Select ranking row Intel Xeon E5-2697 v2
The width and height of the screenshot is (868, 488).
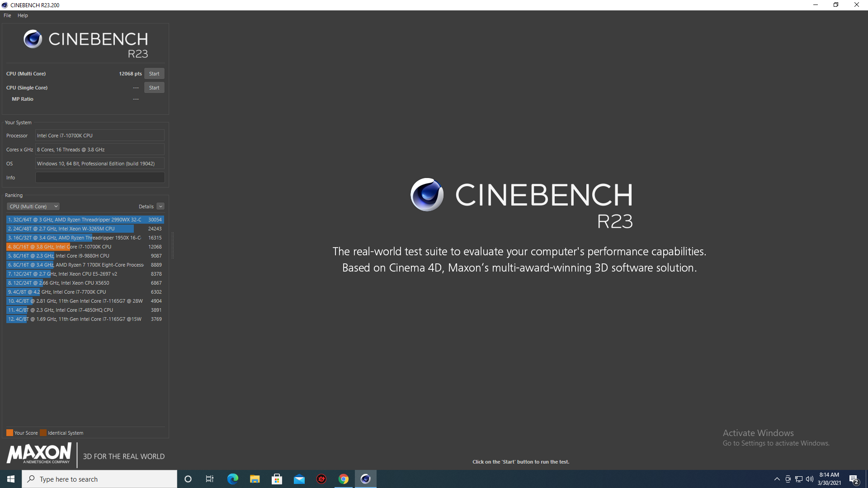click(x=85, y=274)
